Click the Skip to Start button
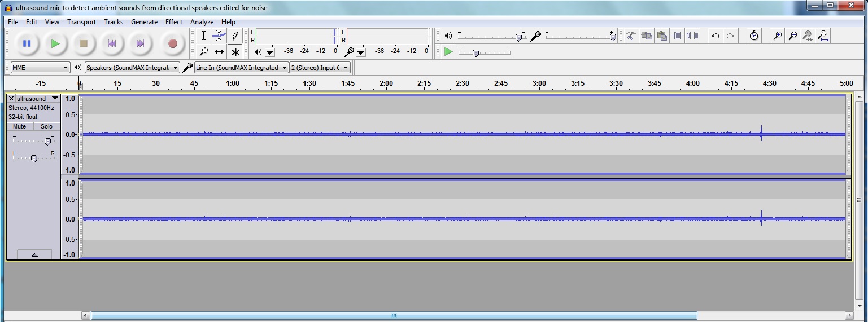This screenshot has height=322, width=868. tap(112, 43)
